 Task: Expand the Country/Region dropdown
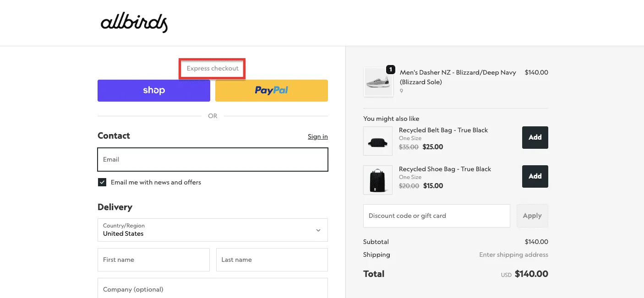213,230
